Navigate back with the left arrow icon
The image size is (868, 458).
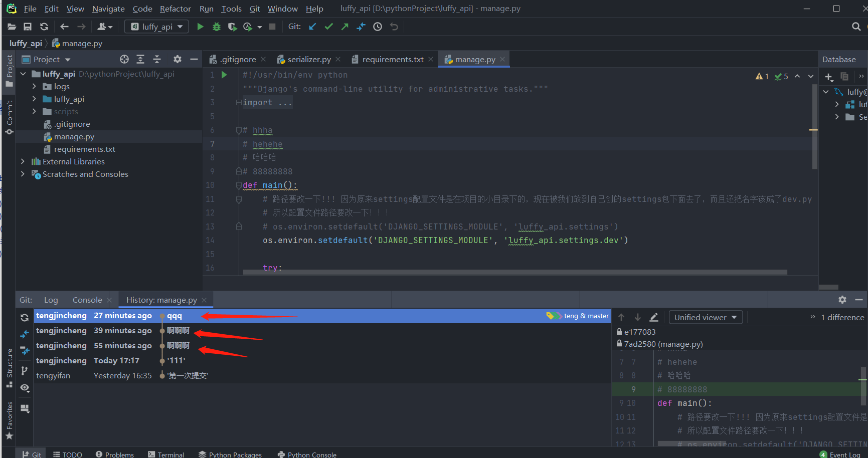coord(64,27)
